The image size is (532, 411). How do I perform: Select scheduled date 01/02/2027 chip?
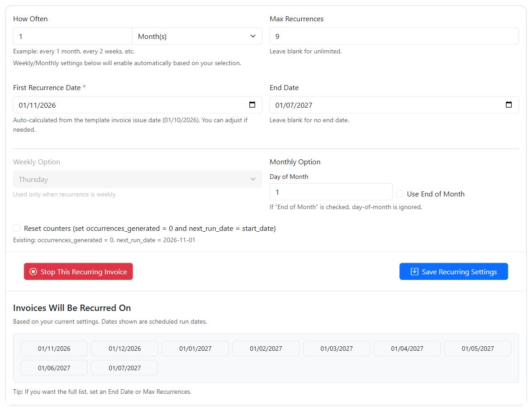(x=266, y=349)
